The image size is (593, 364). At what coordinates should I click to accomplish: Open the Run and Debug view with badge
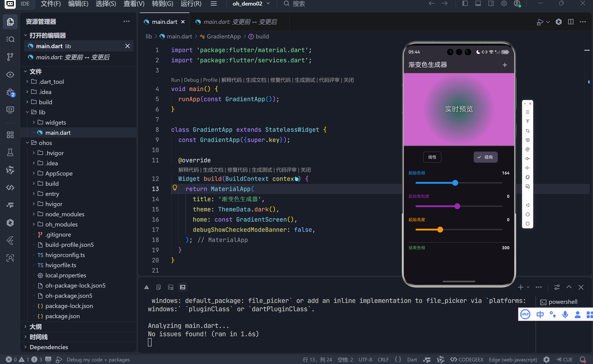(x=10, y=92)
